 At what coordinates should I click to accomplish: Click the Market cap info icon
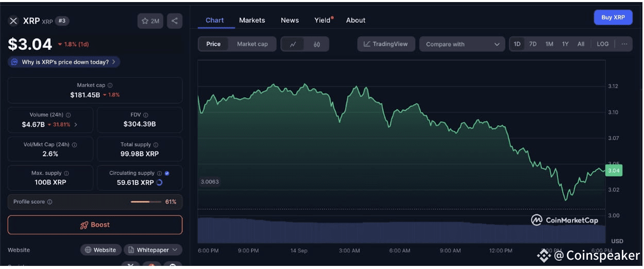[110, 86]
